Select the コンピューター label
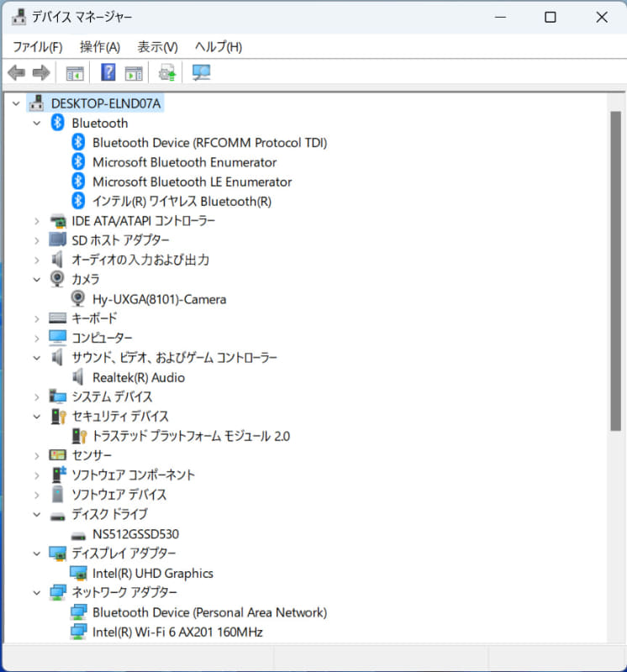The height and width of the screenshot is (672, 627). click(102, 338)
